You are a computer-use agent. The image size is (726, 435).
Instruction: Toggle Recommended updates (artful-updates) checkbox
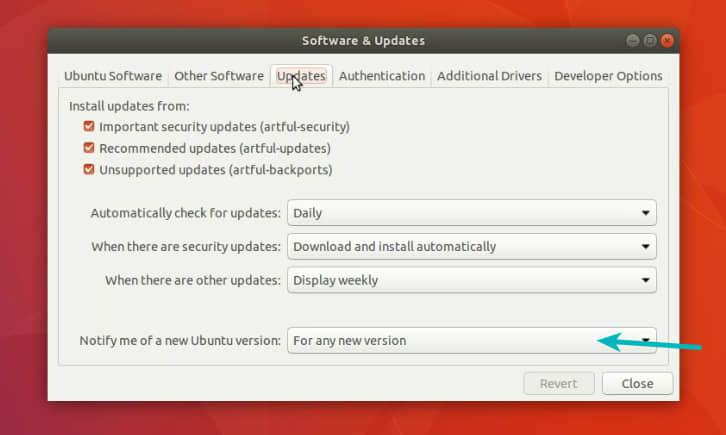[x=90, y=148]
